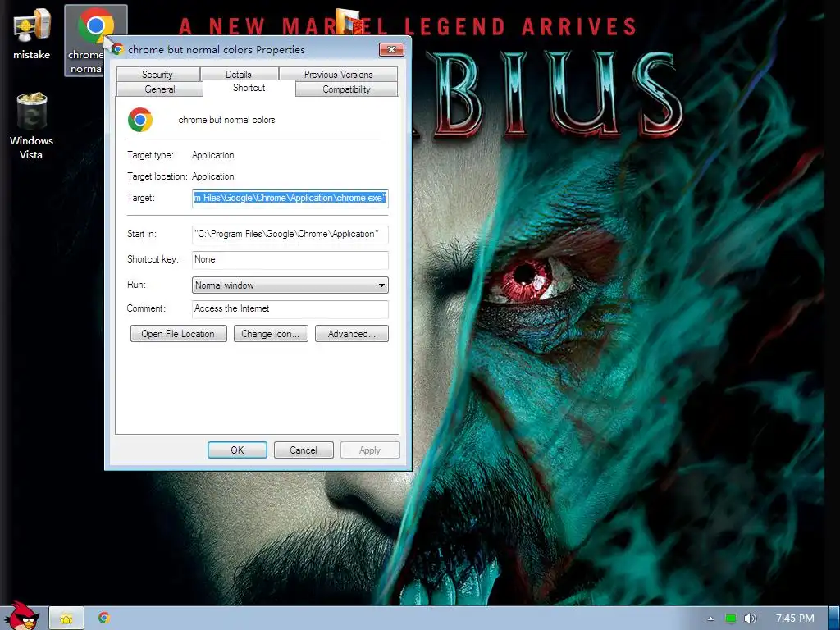The height and width of the screenshot is (630, 840).
Task: Open the Windows Vista recycle bin icon
Action: click(31, 126)
